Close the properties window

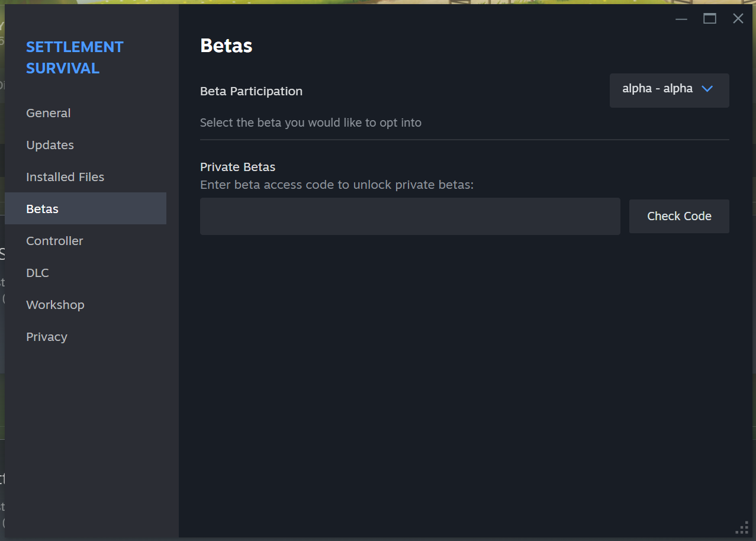coord(738,19)
